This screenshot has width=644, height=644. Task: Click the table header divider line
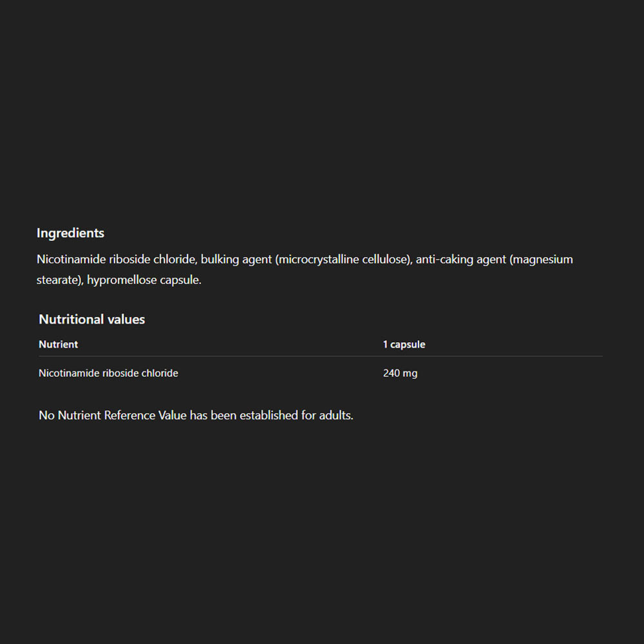(x=320, y=356)
